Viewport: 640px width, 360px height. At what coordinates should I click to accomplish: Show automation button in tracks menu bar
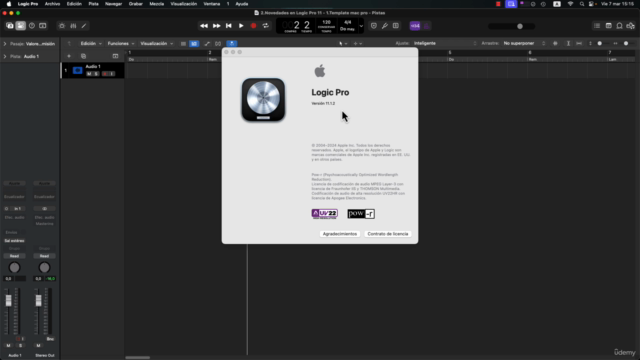pos(207,43)
